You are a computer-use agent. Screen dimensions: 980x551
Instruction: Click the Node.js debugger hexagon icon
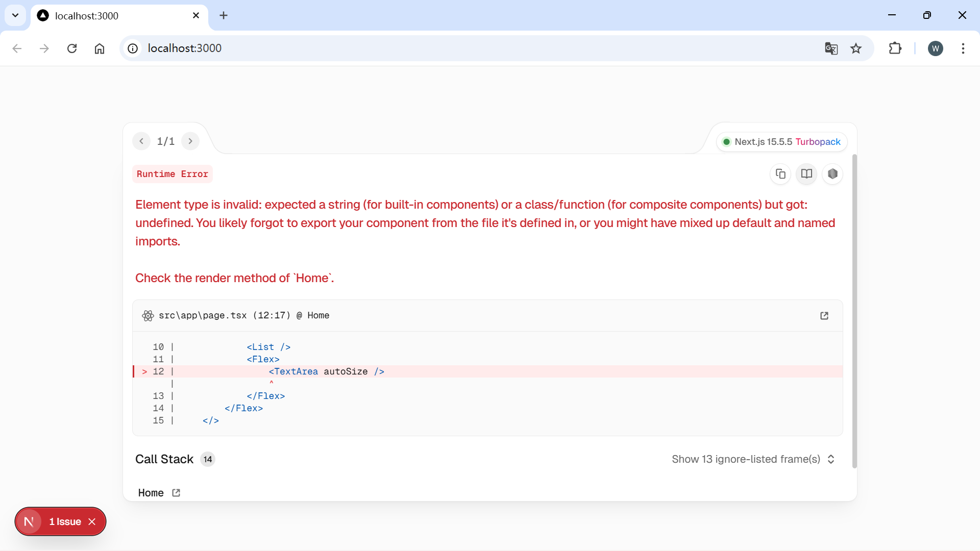click(832, 174)
